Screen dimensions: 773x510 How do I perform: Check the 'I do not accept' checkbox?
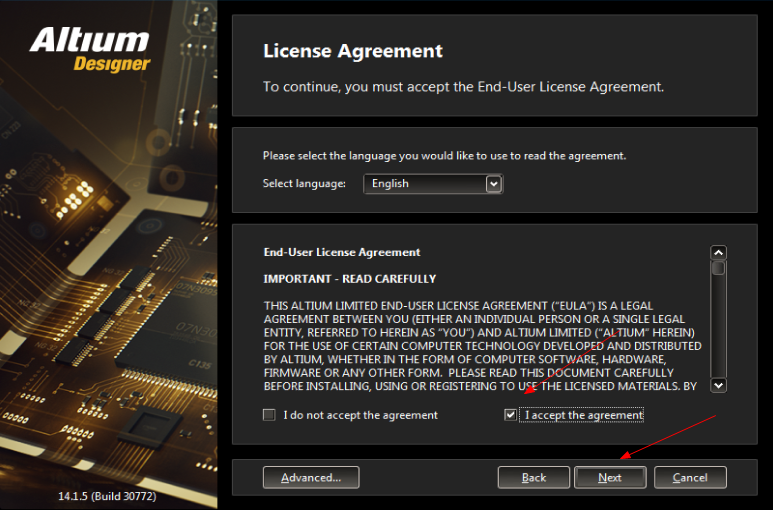point(268,415)
